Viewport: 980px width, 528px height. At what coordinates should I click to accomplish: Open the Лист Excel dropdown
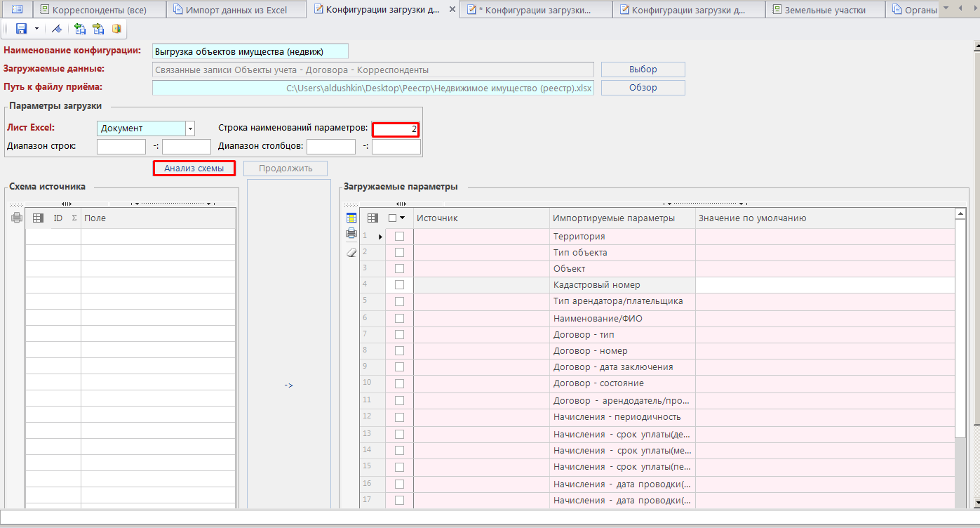click(190, 128)
